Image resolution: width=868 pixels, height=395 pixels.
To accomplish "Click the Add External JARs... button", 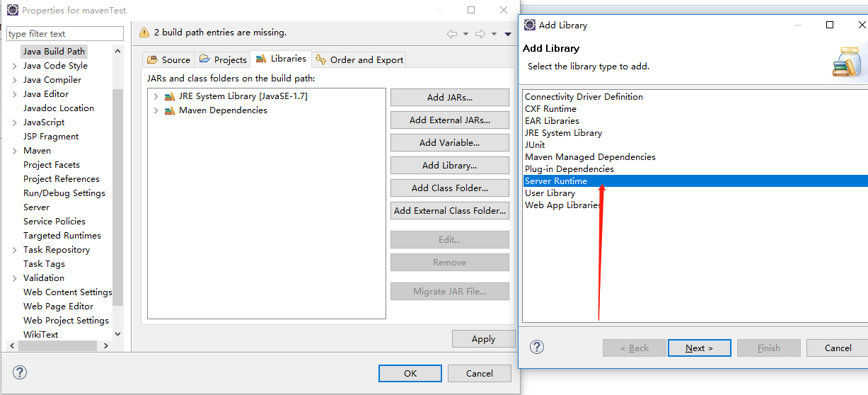I will 450,120.
